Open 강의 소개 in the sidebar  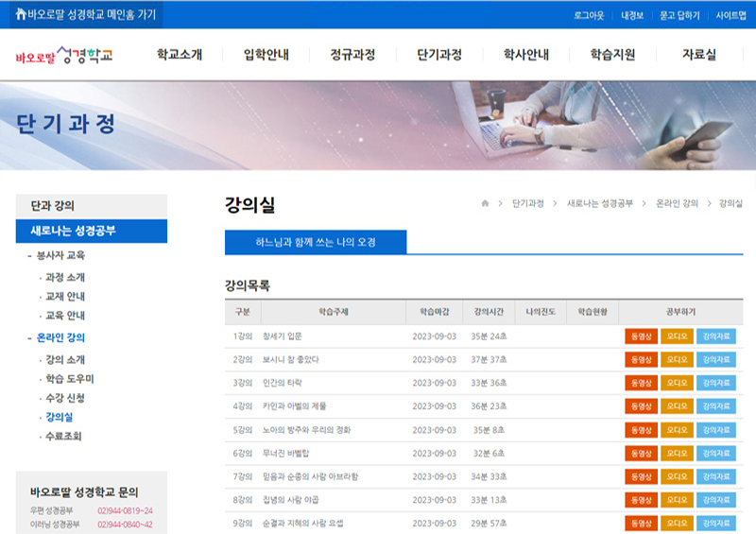[x=65, y=360]
